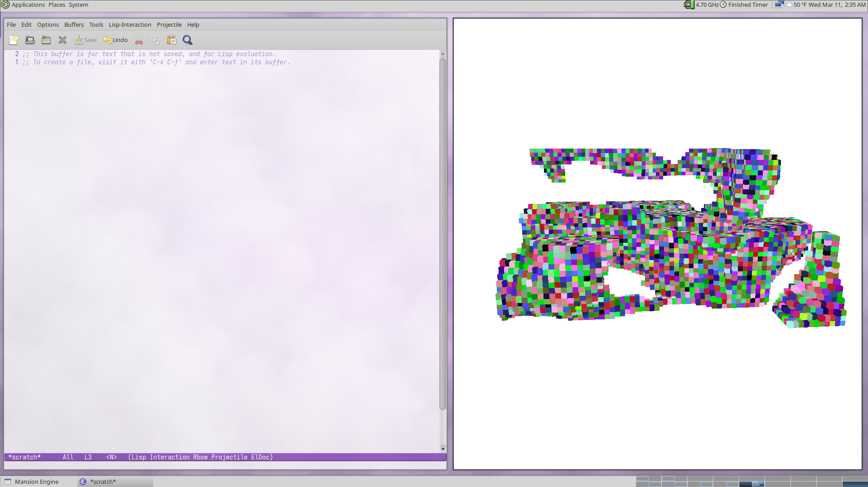Screen dimensions: 868x487
Task: Click the clock showing Wed Mar 11, 2:35 AM
Action: tap(837, 5)
